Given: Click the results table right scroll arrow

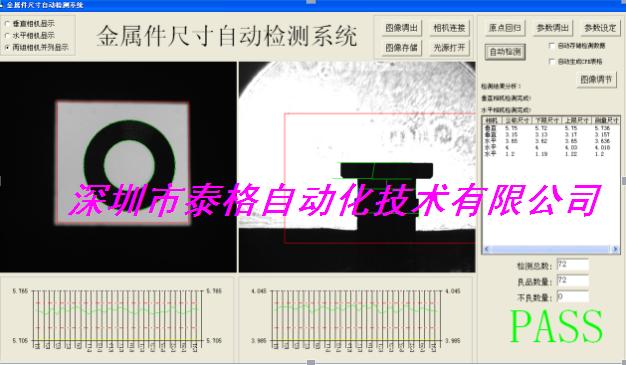Looking at the screenshot, I should point(615,249).
